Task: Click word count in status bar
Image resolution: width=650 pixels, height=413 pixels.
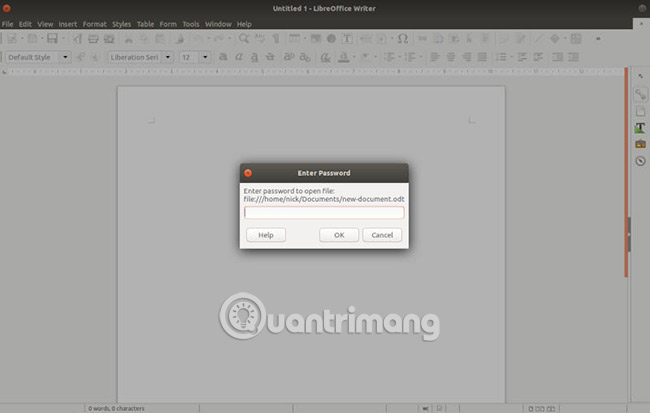Action: [x=116, y=408]
